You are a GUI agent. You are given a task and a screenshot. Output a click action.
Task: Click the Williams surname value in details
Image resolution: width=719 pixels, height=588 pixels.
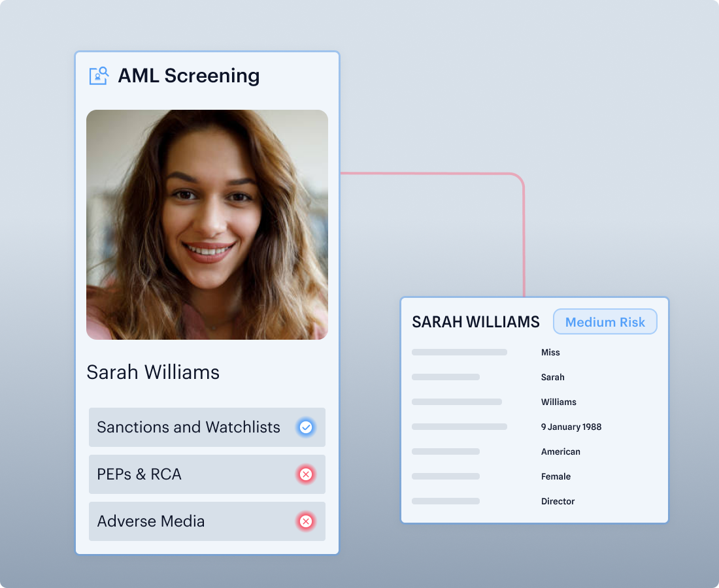point(559,402)
